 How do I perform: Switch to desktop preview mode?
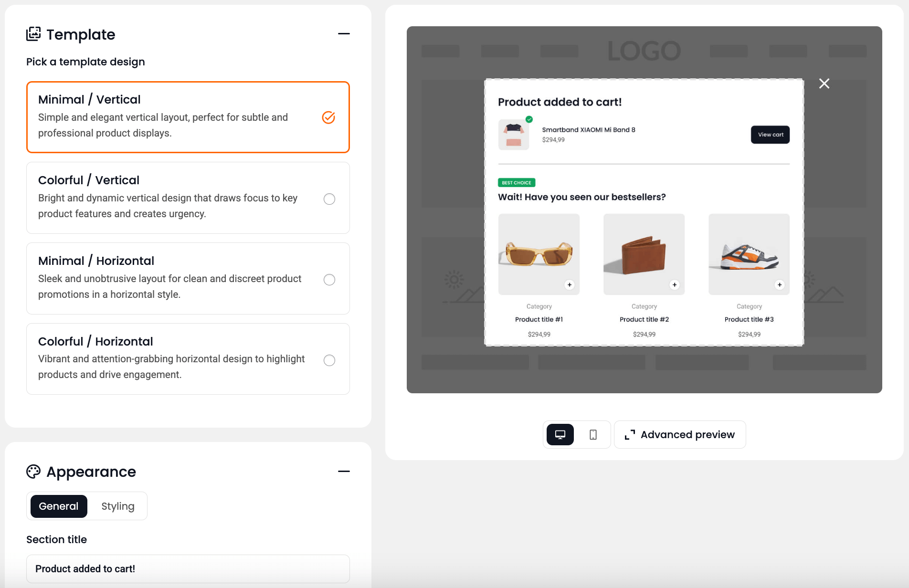560,435
